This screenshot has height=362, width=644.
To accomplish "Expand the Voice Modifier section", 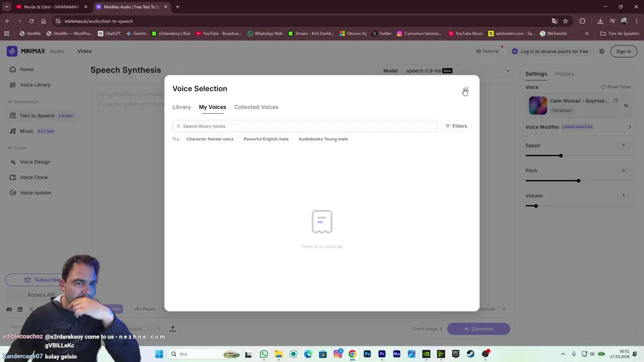I will (x=579, y=127).
